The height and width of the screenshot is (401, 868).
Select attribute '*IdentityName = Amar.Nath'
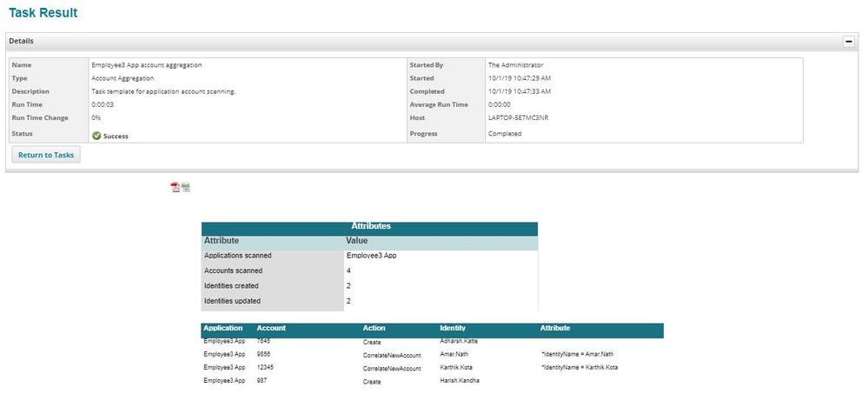pyautogui.click(x=577, y=354)
